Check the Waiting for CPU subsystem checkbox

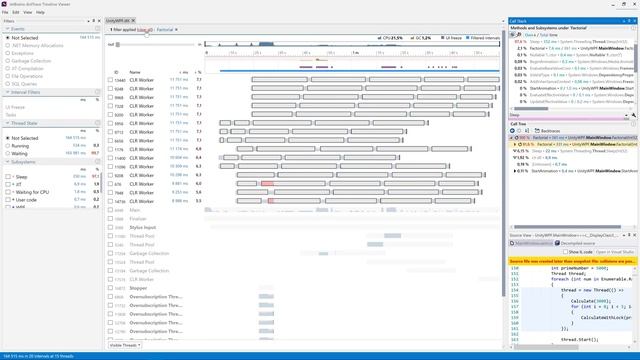click(8, 192)
